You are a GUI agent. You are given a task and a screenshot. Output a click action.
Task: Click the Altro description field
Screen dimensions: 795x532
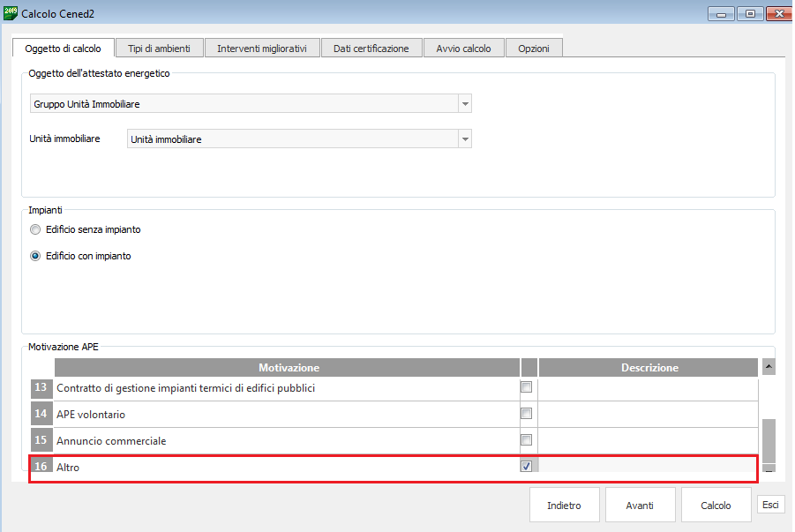point(647,467)
